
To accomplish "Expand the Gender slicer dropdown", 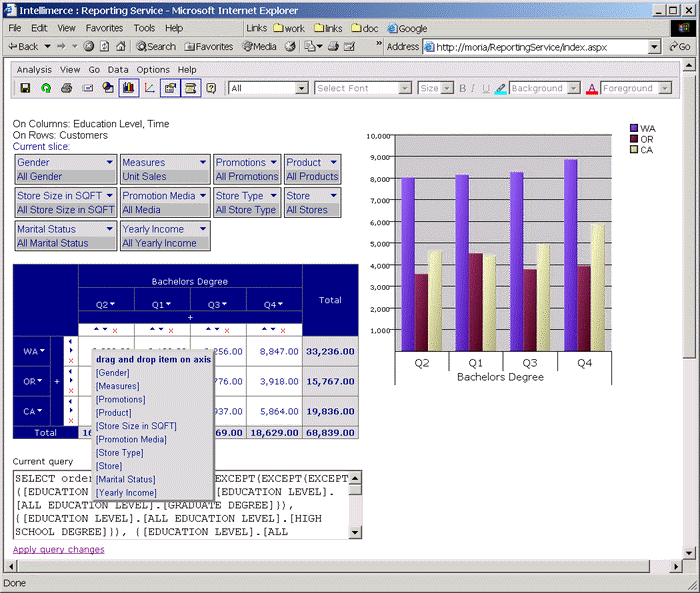I will pos(109,162).
